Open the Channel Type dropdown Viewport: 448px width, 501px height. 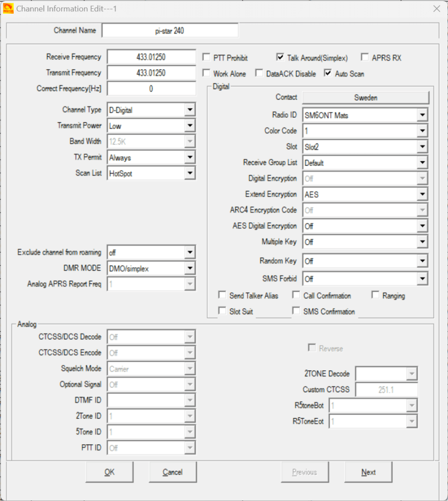point(190,110)
